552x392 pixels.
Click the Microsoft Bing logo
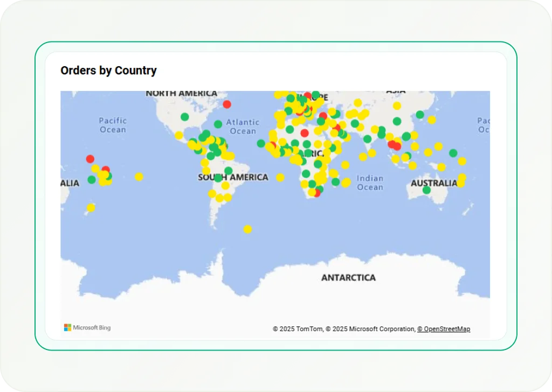coord(87,327)
